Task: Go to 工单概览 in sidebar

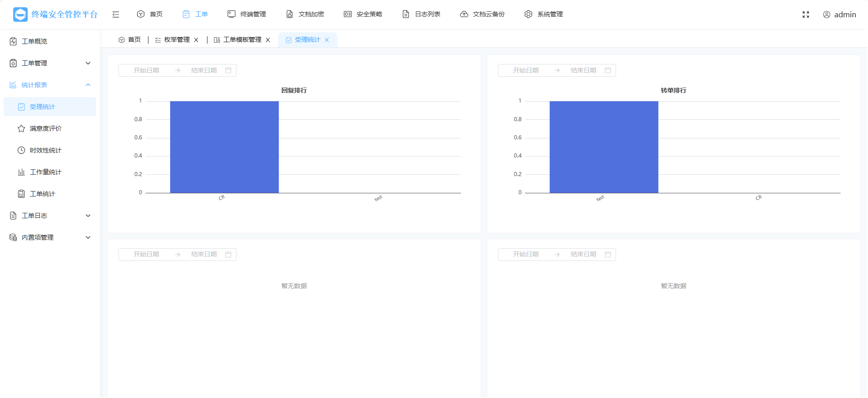Action: click(x=50, y=41)
